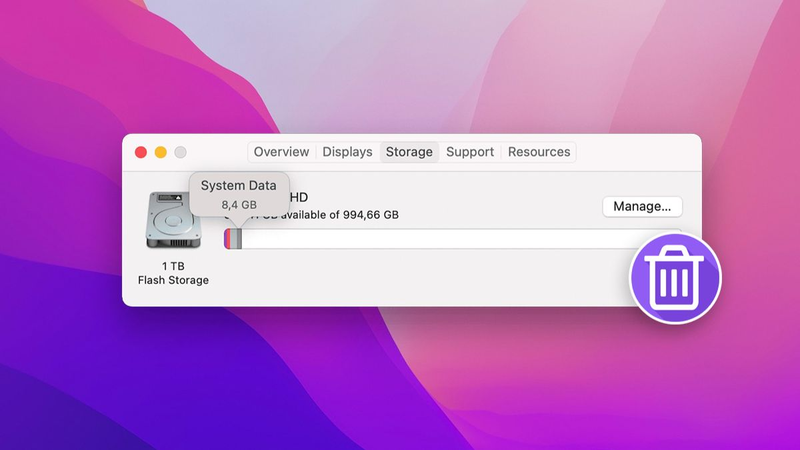Viewport: 800px width, 450px height.
Task: Open the Resources tab
Action: click(539, 152)
